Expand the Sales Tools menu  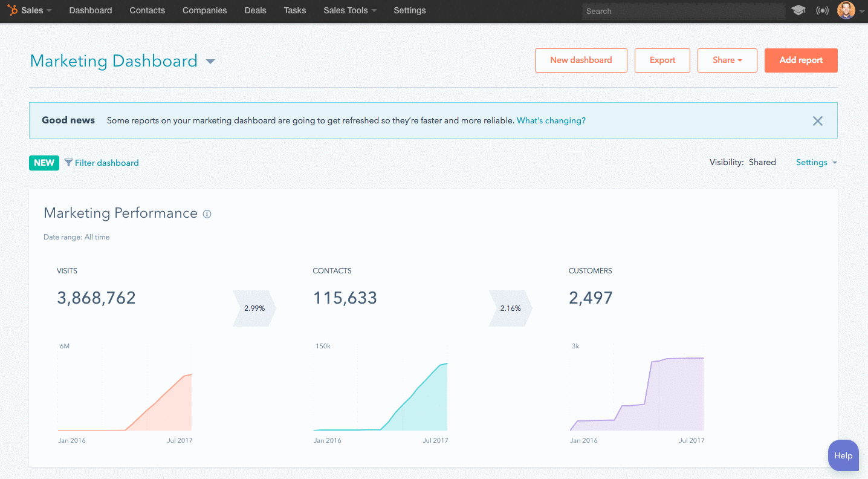point(349,10)
